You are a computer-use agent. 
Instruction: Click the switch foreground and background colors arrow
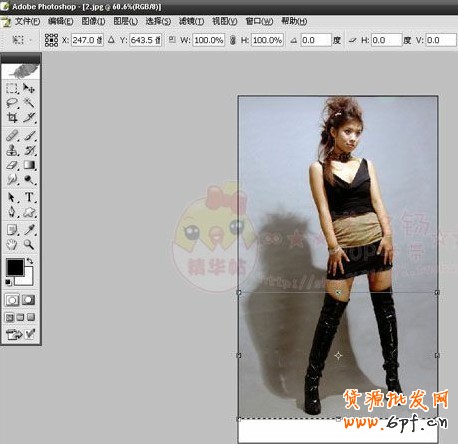[30, 261]
